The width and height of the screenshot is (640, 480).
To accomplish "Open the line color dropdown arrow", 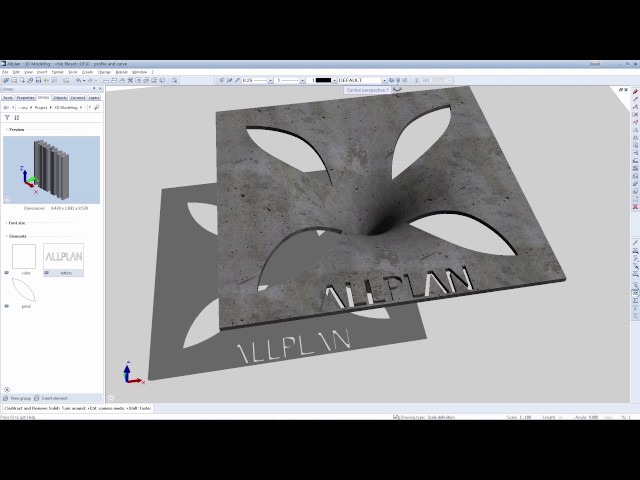I will pos(334,81).
